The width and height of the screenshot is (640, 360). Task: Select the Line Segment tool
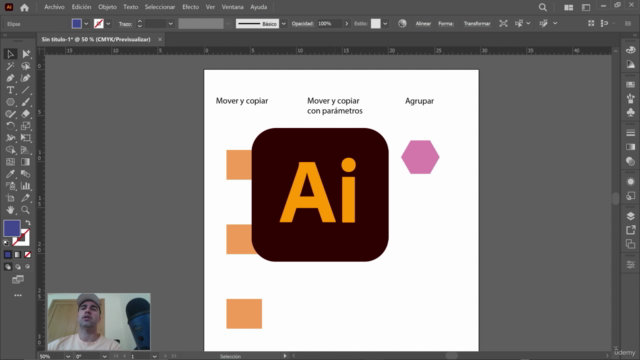point(26,90)
